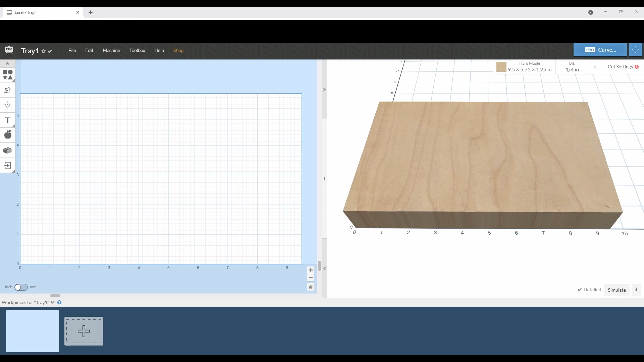The height and width of the screenshot is (362, 644).
Task: Open the Machine menu
Action: (x=111, y=50)
